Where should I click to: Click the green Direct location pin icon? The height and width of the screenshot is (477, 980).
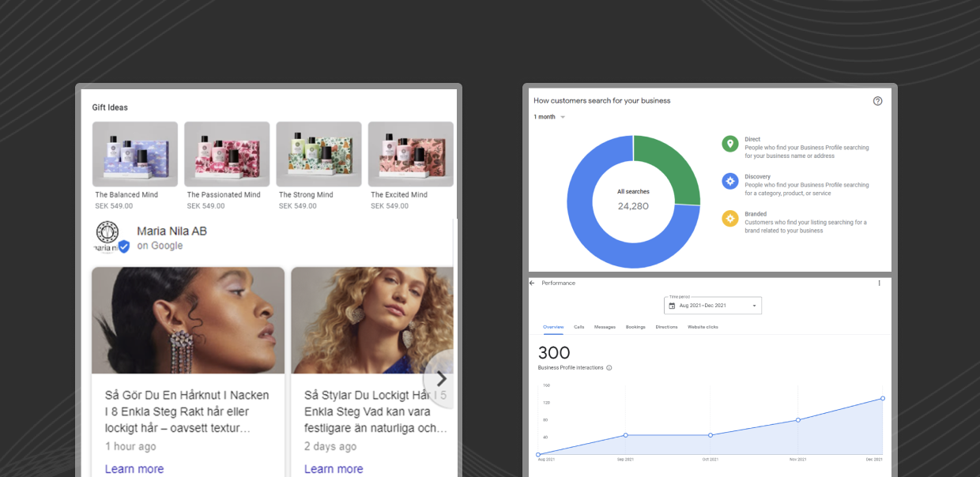(729, 144)
